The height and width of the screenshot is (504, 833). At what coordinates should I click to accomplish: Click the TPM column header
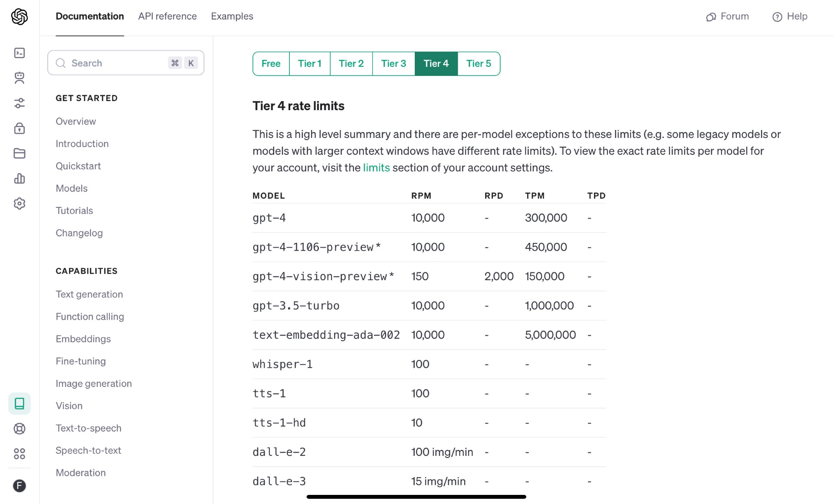pos(535,196)
